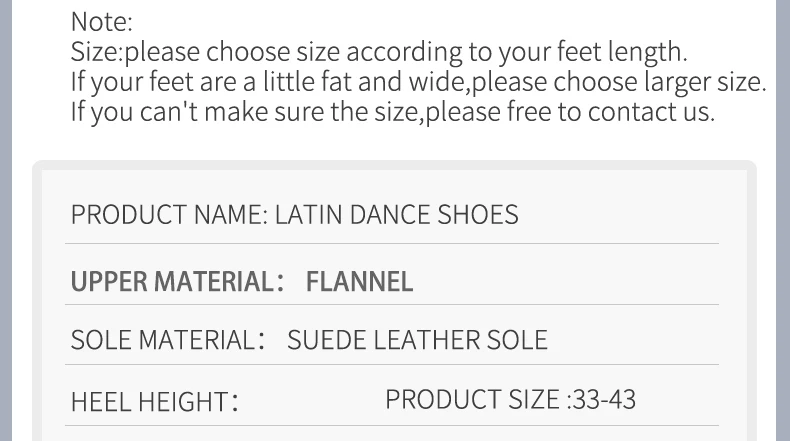Select the line about choosing size by feet length
Screen dimensions: 790x441
click(378, 51)
